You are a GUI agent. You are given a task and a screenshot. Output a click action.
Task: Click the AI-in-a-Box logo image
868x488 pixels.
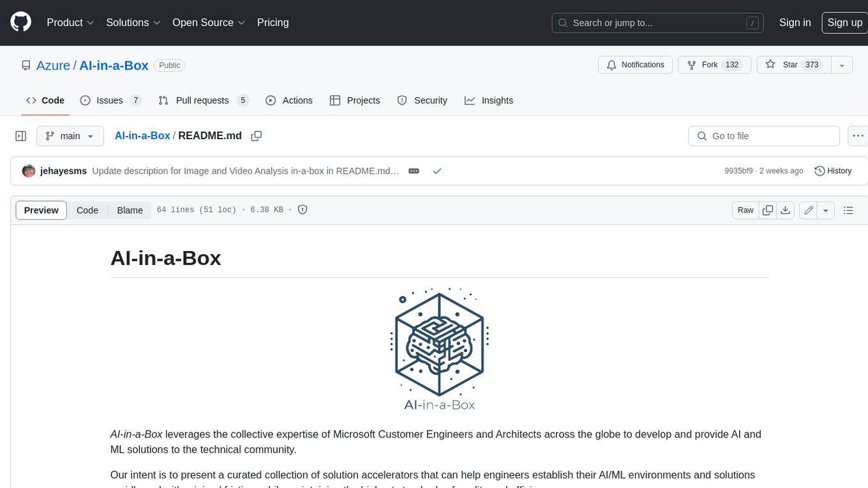[x=440, y=349]
